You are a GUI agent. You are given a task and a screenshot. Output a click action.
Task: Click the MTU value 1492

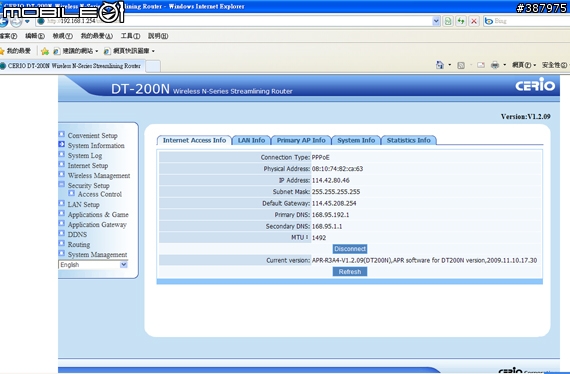(x=319, y=238)
